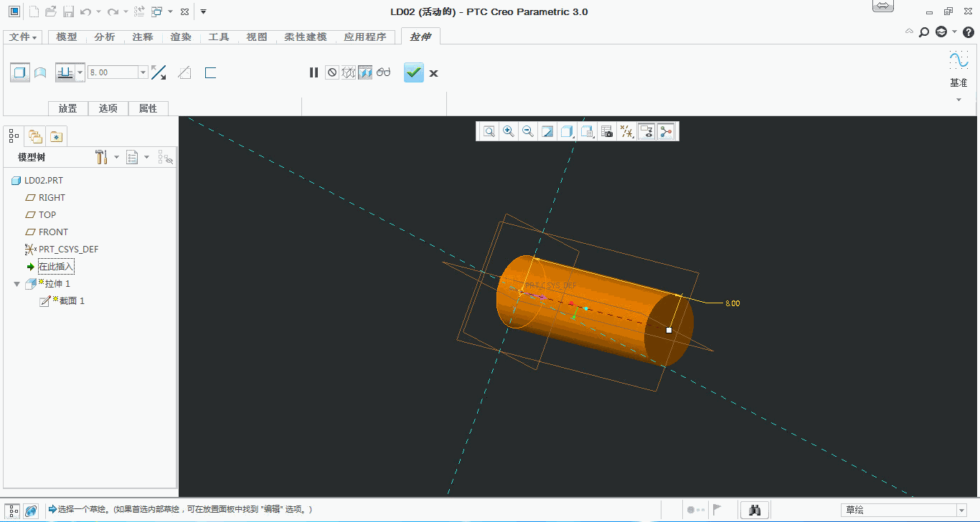
Task: Click the zoom out magnifier icon
Action: pos(528,131)
